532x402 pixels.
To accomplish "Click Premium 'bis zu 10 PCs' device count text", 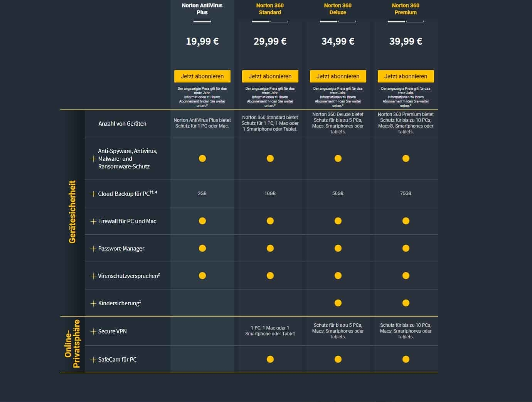I will 406,123.
